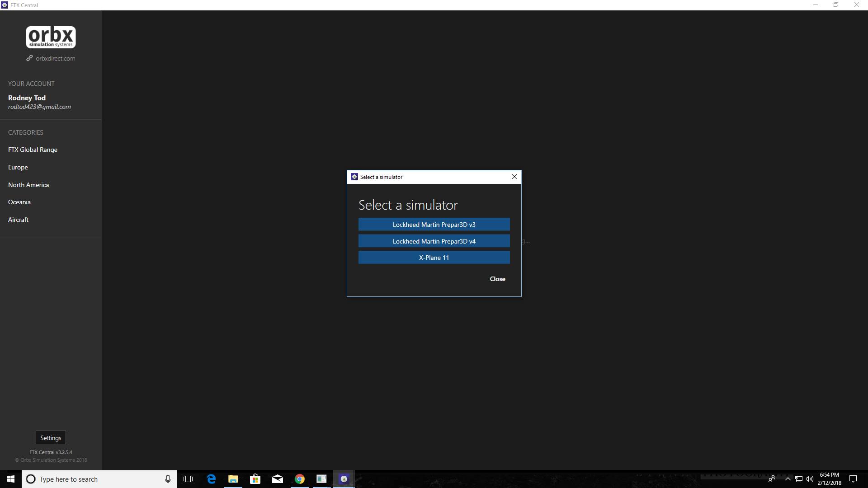Open the volume control in system tray
This screenshot has height=488, width=868.
click(809, 479)
